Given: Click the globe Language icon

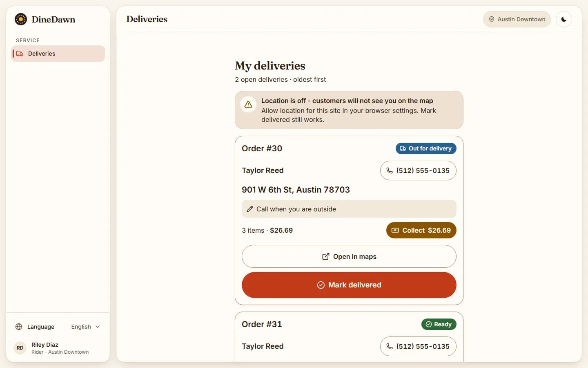Looking at the screenshot, I should coord(19,327).
